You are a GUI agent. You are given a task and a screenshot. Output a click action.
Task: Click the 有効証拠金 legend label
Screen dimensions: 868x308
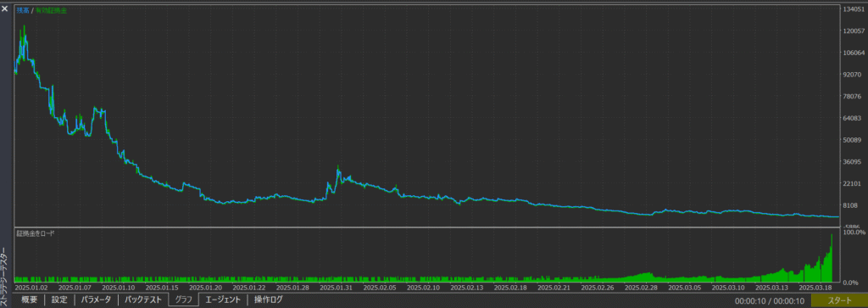(51, 10)
